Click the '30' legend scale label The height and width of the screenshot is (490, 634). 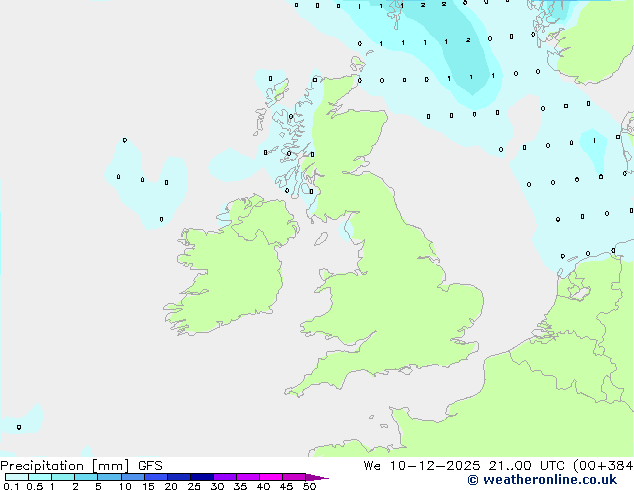tap(217, 486)
